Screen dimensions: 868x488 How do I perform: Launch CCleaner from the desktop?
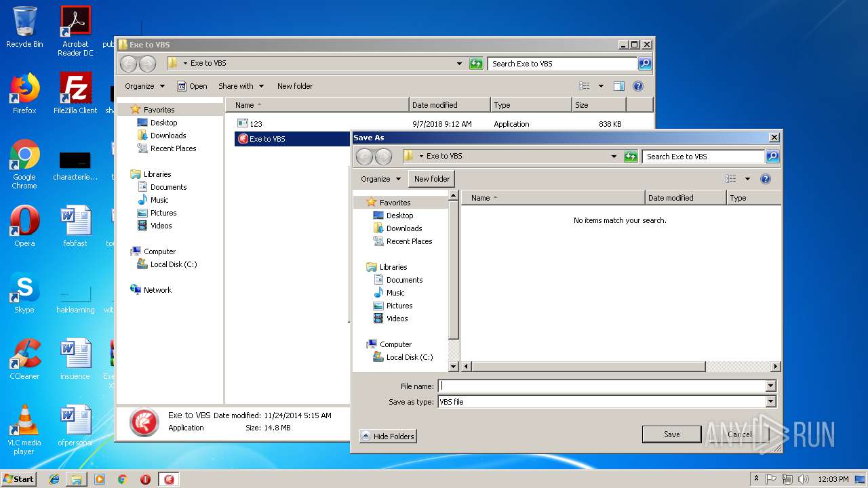pos(24,359)
